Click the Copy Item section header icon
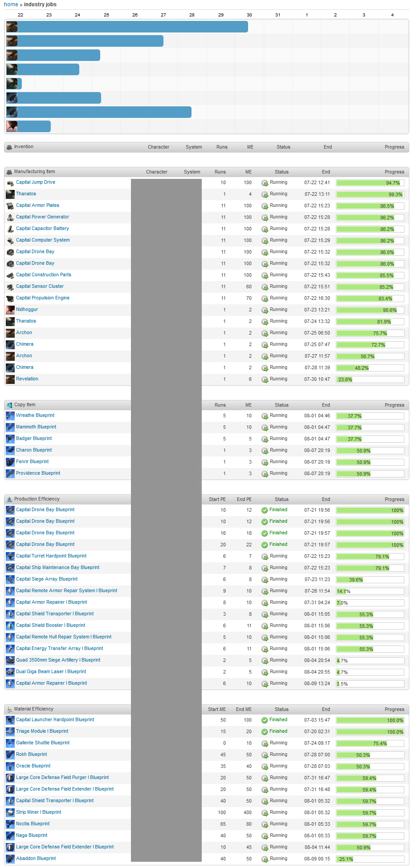 [x=9, y=405]
